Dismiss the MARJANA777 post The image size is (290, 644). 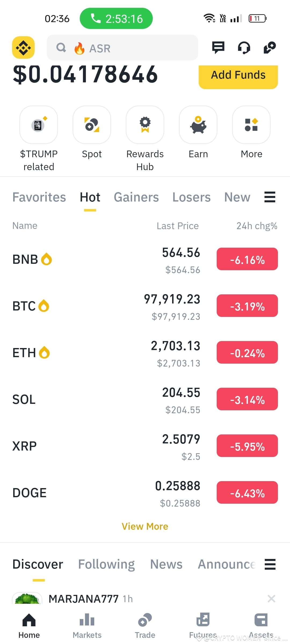[x=271, y=598]
